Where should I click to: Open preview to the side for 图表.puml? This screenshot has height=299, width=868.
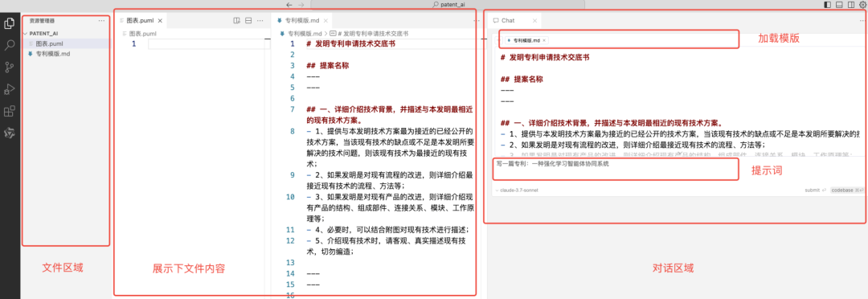point(237,20)
